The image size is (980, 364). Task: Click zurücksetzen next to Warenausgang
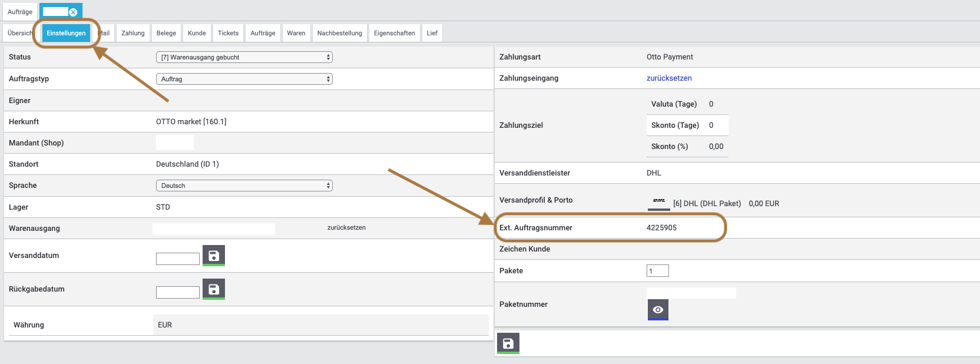346,227
